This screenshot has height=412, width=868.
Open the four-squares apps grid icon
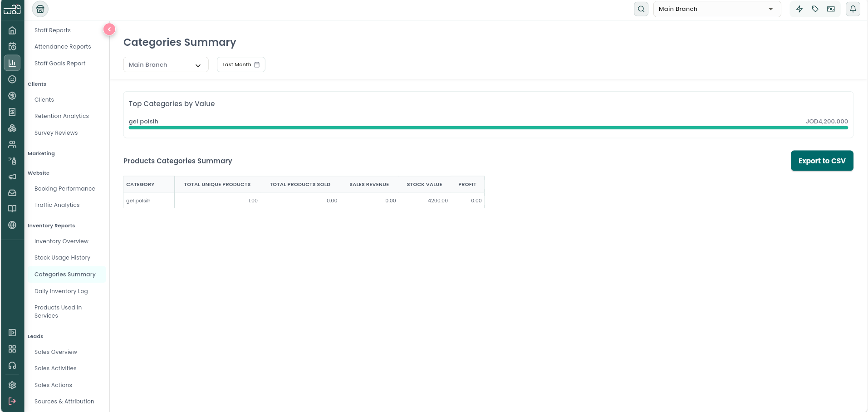coord(12,349)
